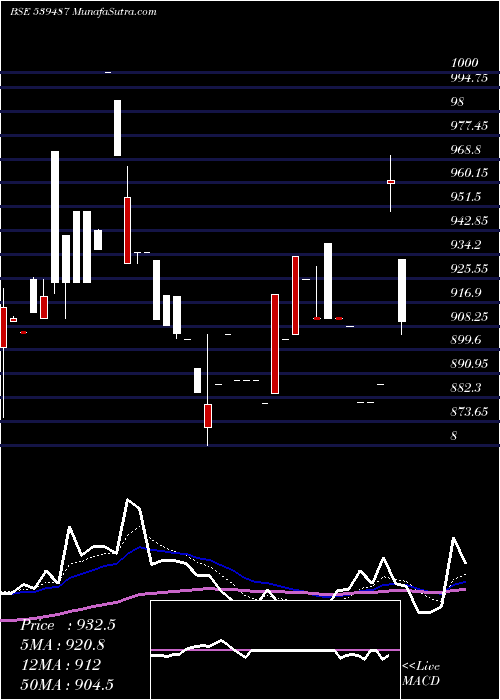Click the 882.3 price level label

[x=466, y=388]
